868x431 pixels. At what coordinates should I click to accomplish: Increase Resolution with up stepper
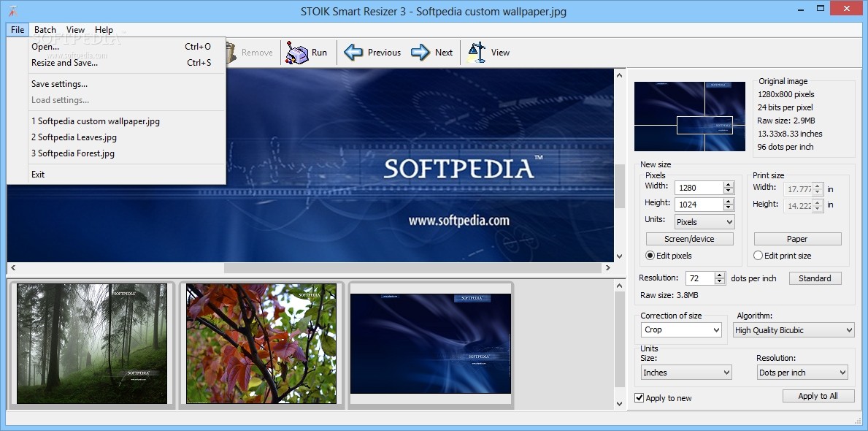click(720, 275)
